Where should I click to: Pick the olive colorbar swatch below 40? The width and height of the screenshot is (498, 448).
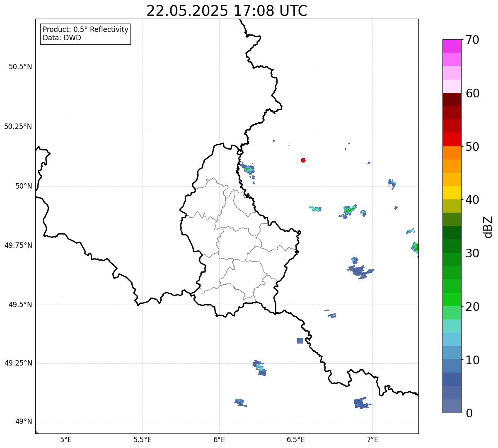[x=452, y=206]
